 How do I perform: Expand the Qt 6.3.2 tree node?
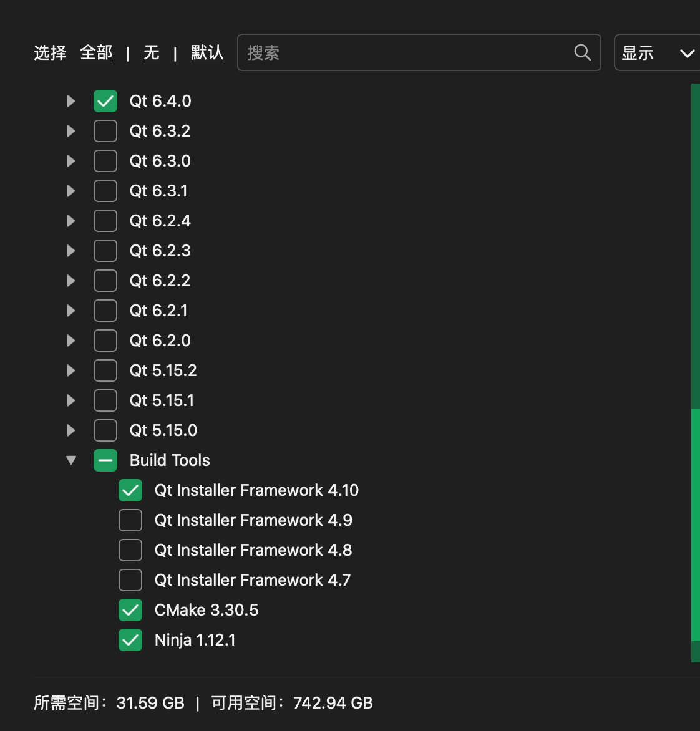[71, 131]
